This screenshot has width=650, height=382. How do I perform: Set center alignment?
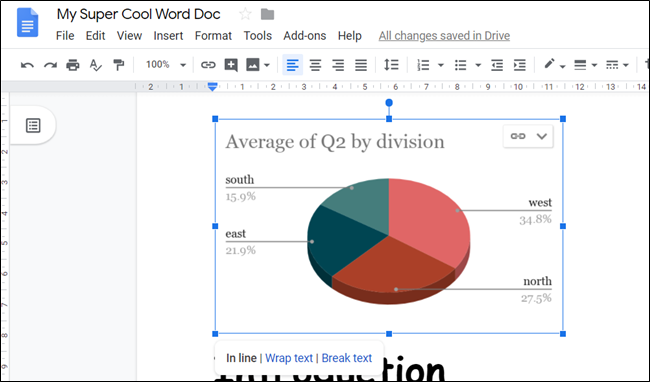pyautogui.click(x=315, y=65)
